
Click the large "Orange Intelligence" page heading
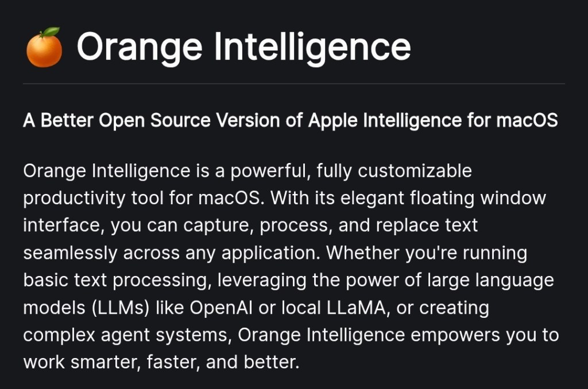(243, 47)
